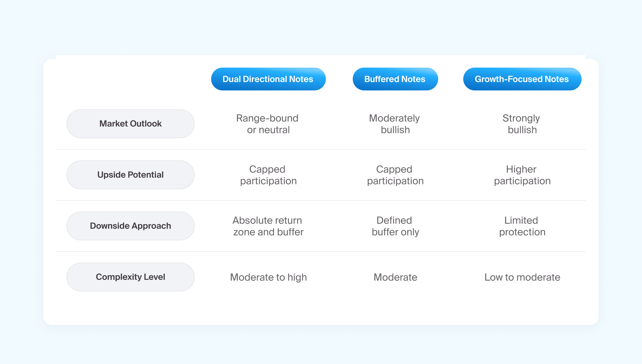This screenshot has width=642, height=364.
Task: Click the 'Strongly bullish' cell text
Action: point(522,124)
